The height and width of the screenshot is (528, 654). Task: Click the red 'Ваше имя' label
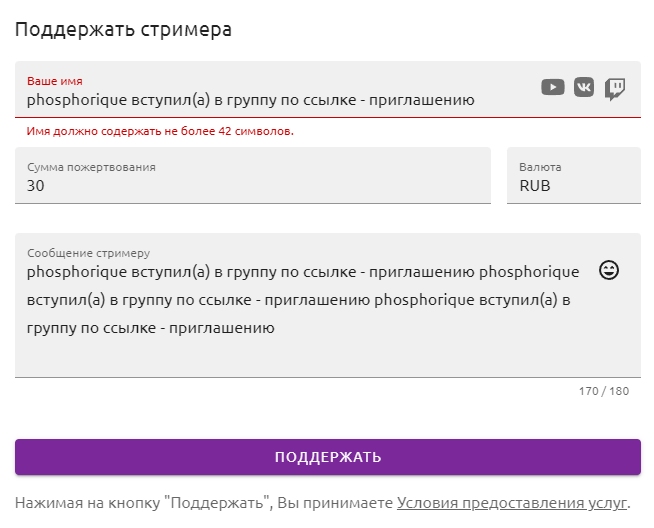click(x=55, y=81)
